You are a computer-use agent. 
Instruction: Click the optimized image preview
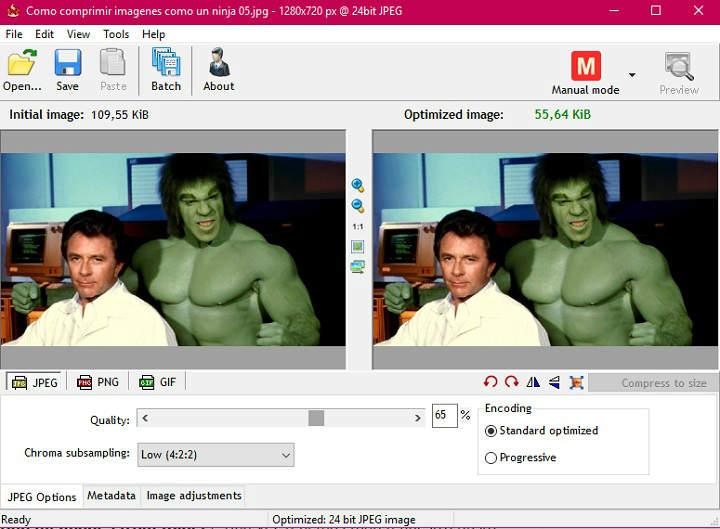545,249
